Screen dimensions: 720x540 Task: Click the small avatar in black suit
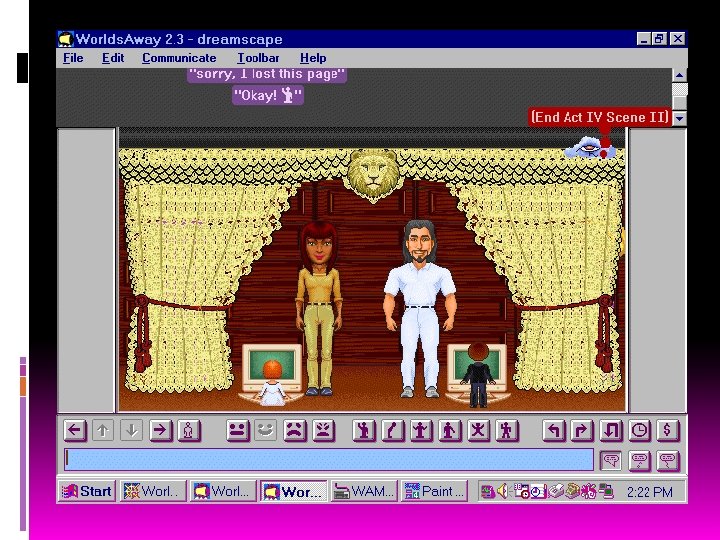coord(478,375)
